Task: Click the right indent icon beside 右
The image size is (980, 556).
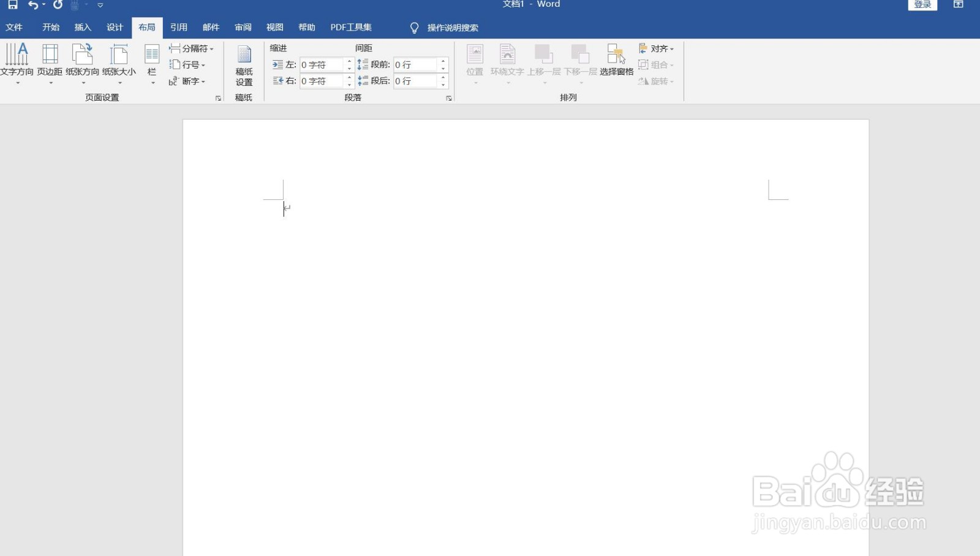Action: (277, 81)
